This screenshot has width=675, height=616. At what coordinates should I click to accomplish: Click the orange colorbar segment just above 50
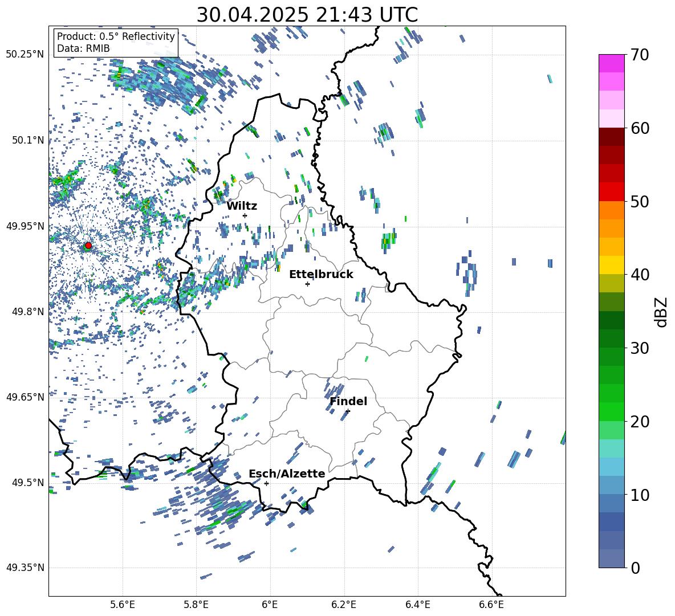coord(612,210)
